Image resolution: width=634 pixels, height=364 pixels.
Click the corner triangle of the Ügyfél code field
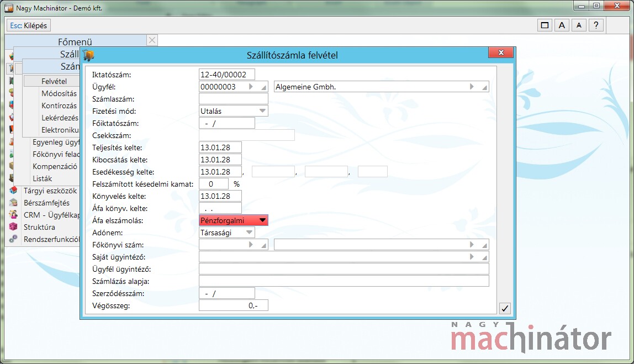[264, 88]
